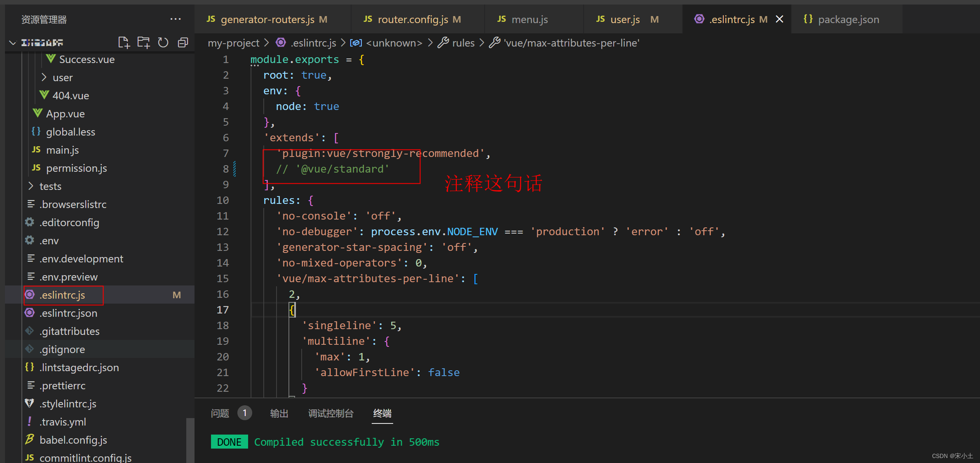Click <unknown> symbol in breadcrumb
Image resolution: width=980 pixels, height=463 pixels.
point(394,43)
